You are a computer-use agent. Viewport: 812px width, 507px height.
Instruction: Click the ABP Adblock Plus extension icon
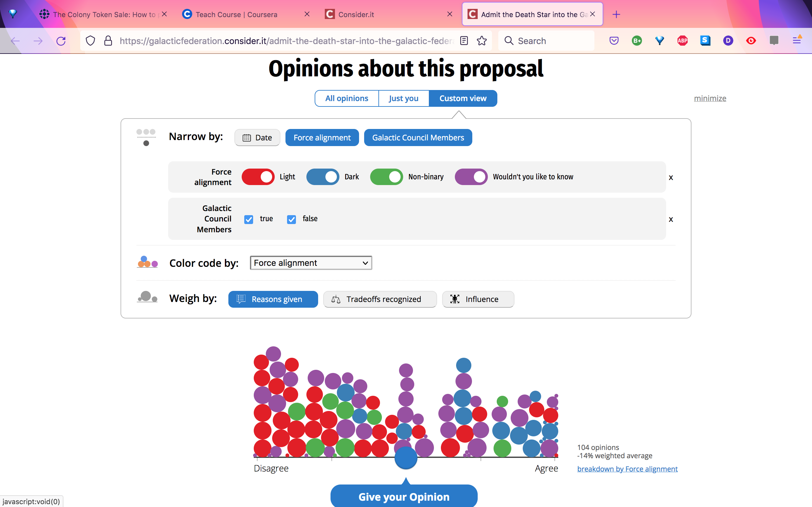[682, 41]
